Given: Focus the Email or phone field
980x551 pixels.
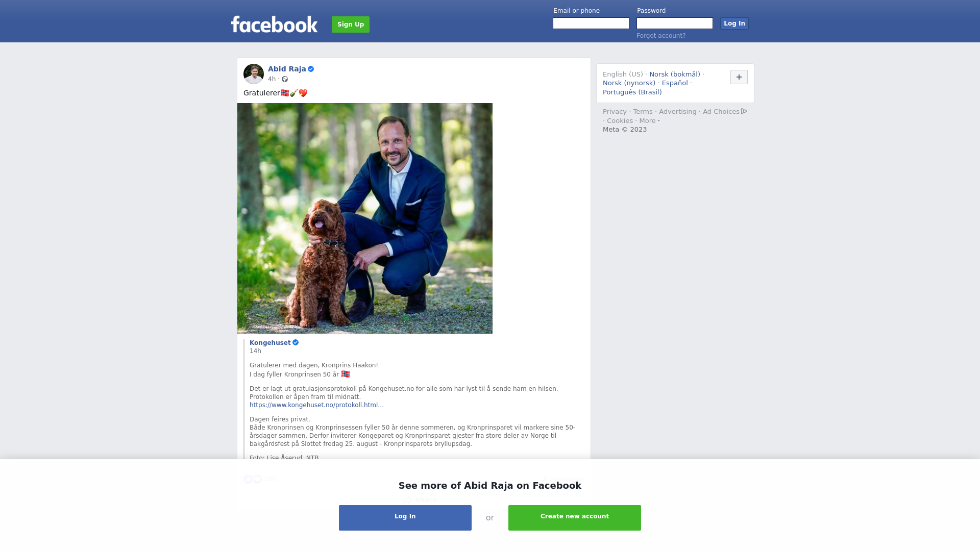Looking at the screenshot, I should click(591, 23).
